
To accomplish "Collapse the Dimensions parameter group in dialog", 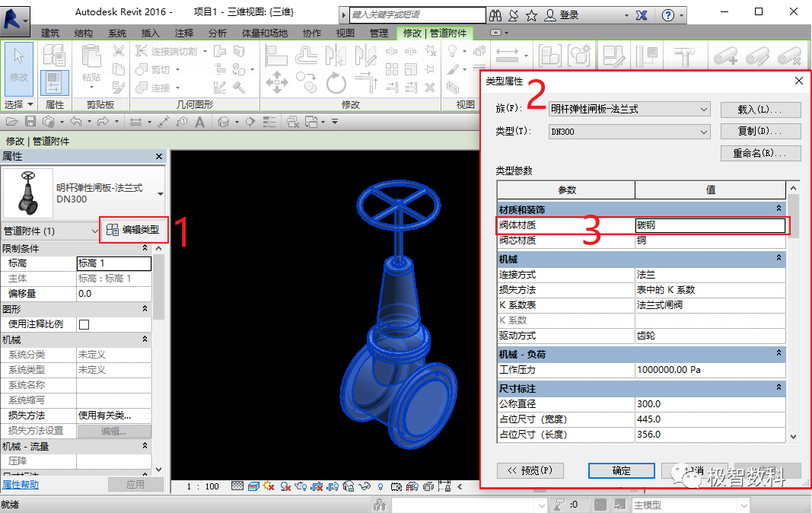I will (x=779, y=387).
